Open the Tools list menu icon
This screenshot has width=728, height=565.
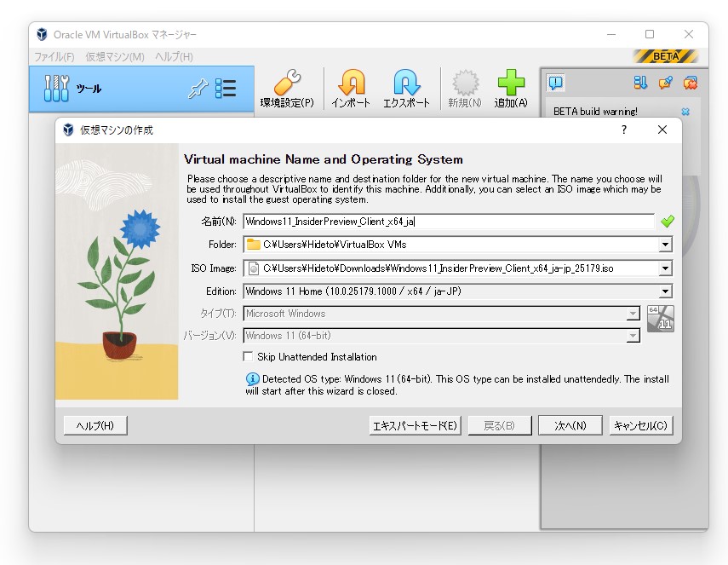coord(226,89)
